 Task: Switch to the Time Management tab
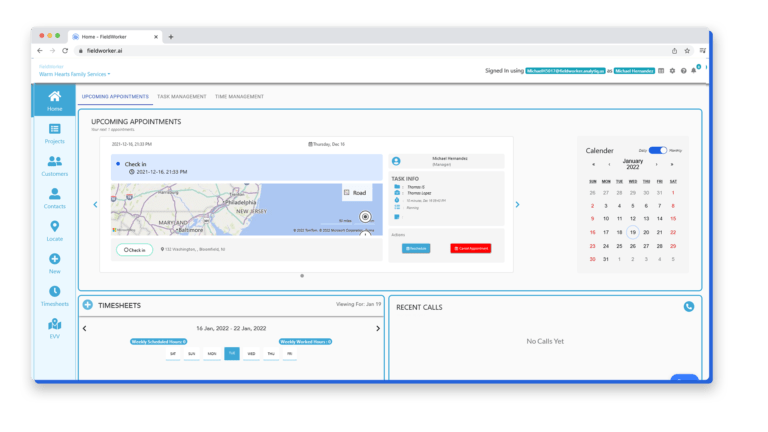click(239, 97)
